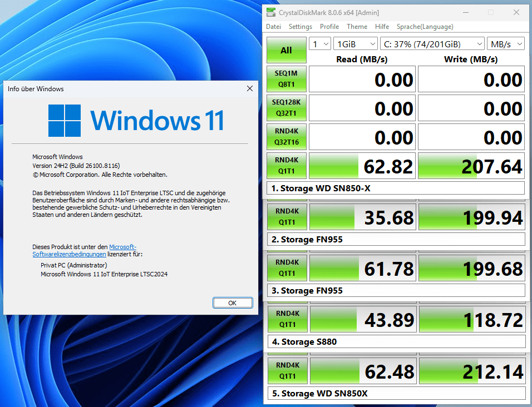Run the RND4K Q32T16 test

click(x=287, y=137)
